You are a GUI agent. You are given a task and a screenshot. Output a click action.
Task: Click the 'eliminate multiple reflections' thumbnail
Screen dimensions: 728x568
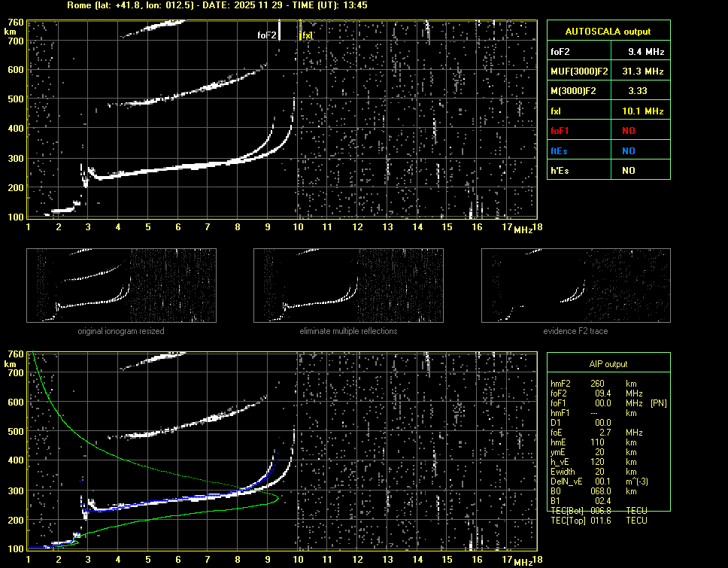tap(348, 286)
